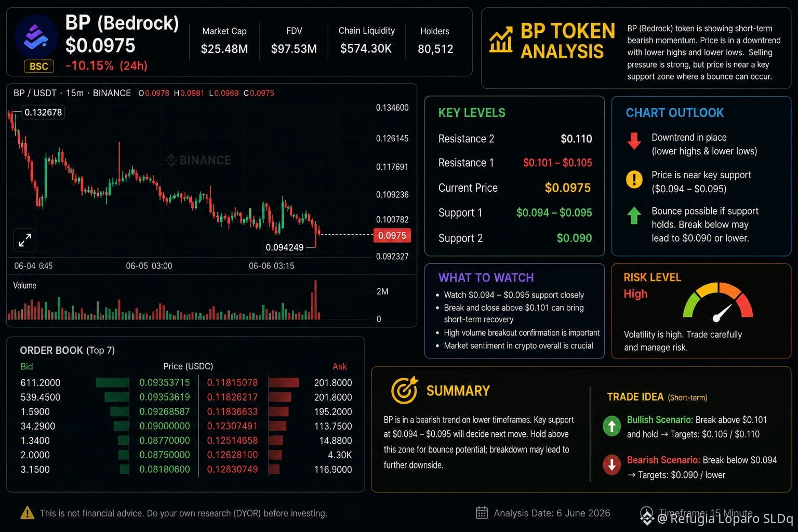This screenshot has height=532, width=798.
Task: Click ask price 0.12307491 in order book
Action: [x=232, y=426]
